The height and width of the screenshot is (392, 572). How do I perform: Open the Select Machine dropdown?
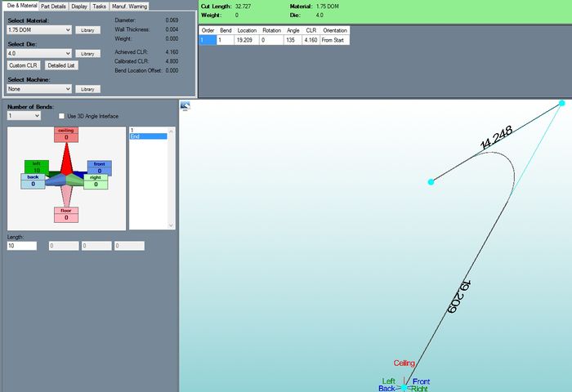coord(39,88)
